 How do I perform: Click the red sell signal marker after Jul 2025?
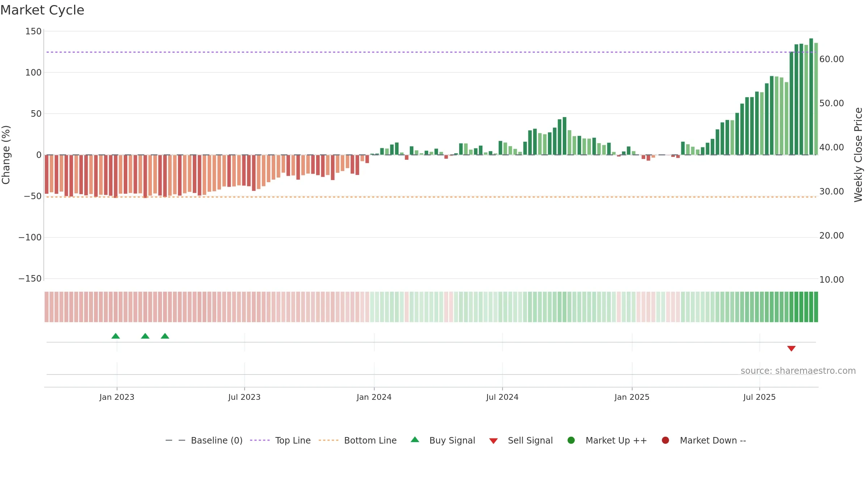[791, 348]
